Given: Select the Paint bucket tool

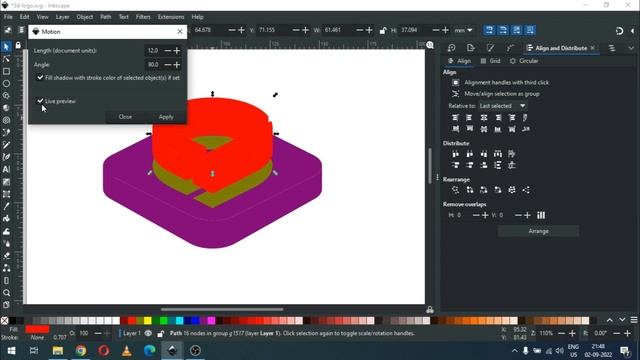Looking at the screenshot, I should [x=6, y=219].
